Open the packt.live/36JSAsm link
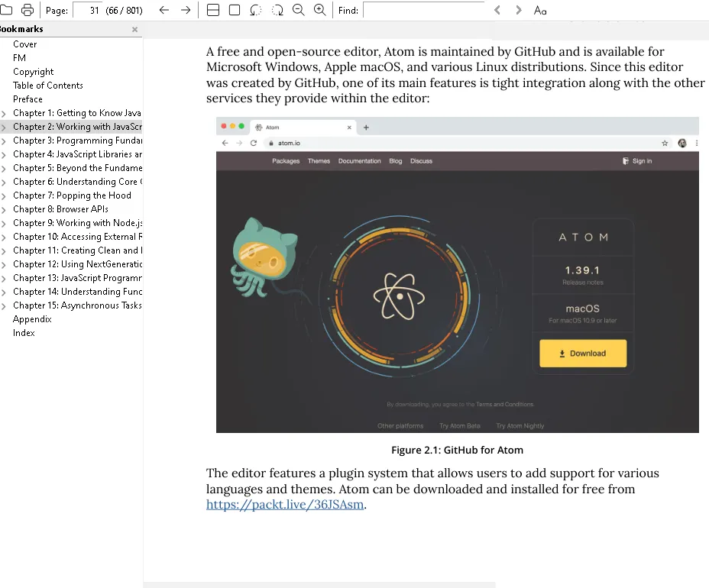 tap(285, 505)
